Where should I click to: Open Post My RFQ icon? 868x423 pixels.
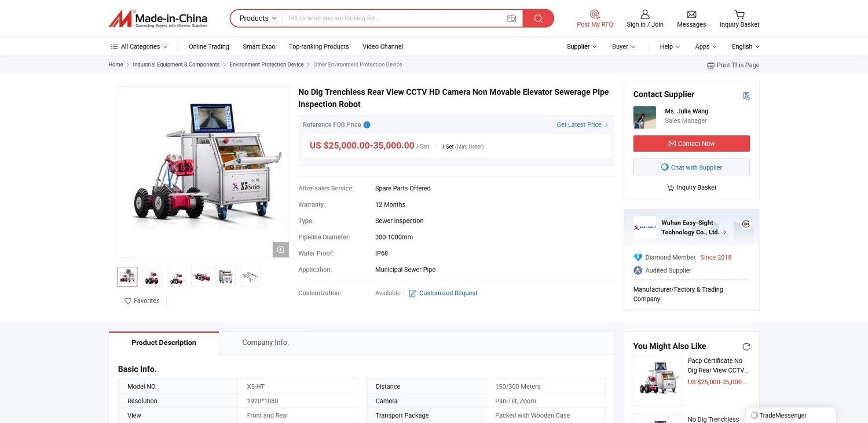point(595,14)
